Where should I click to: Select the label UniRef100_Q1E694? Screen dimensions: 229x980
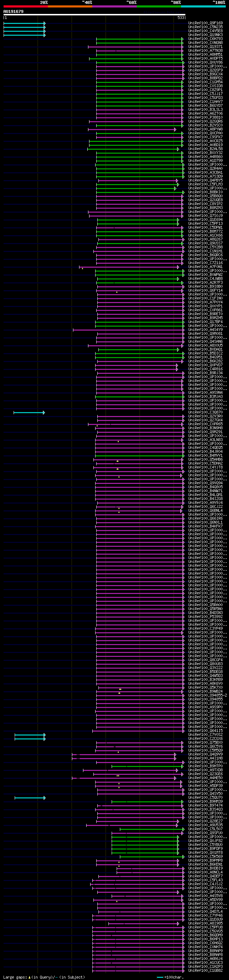click(205, 220)
